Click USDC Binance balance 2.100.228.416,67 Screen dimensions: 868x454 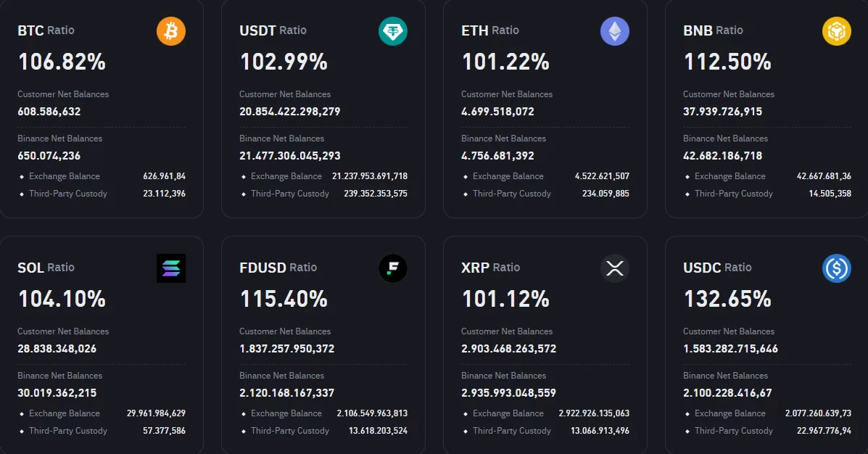(x=727, y=393)
